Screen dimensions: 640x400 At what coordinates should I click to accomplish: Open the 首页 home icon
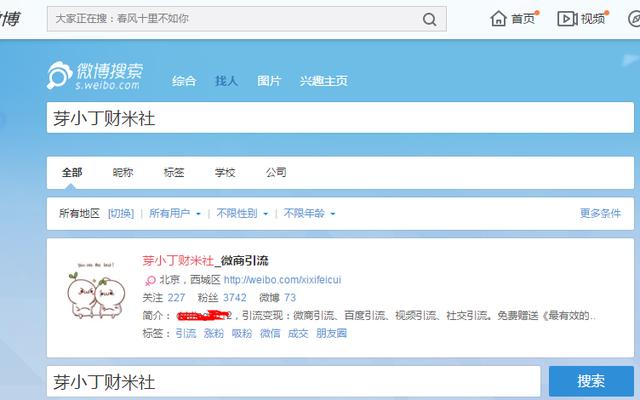(498, 19)
